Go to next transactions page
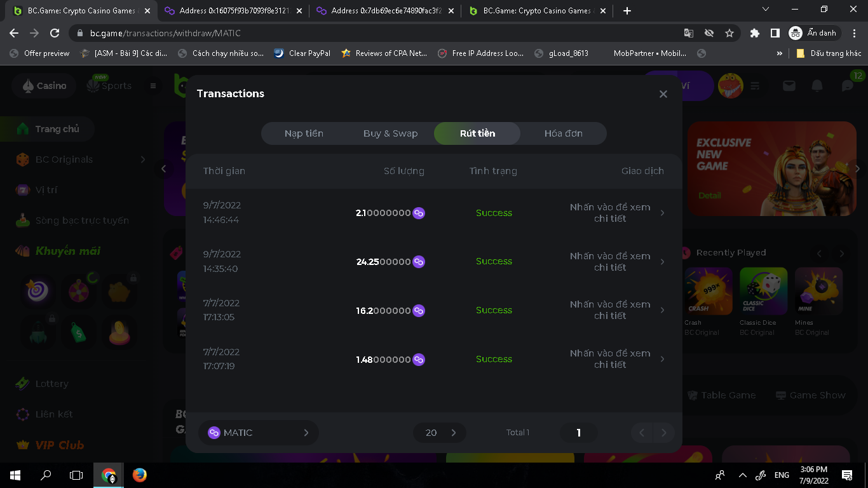The height and width of the screenshot is (488, 868). pyautogui.click(x=663, y=433)
